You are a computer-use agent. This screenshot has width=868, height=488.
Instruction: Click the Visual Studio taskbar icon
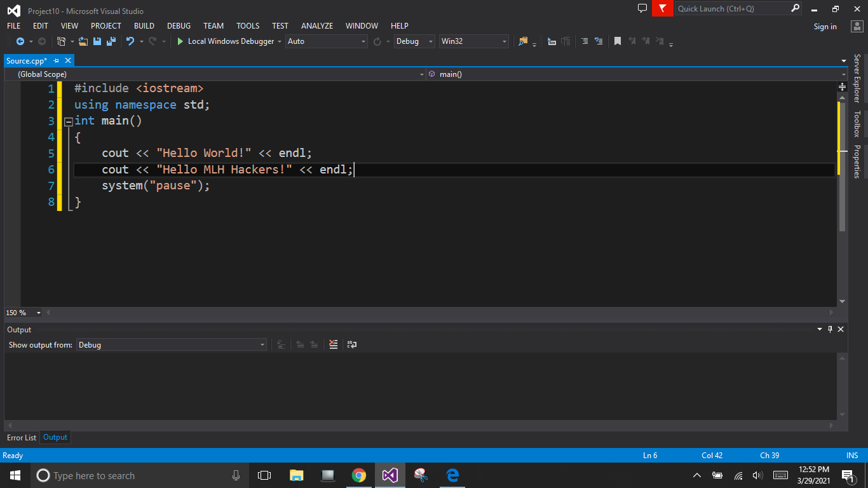tap(390, 475)
